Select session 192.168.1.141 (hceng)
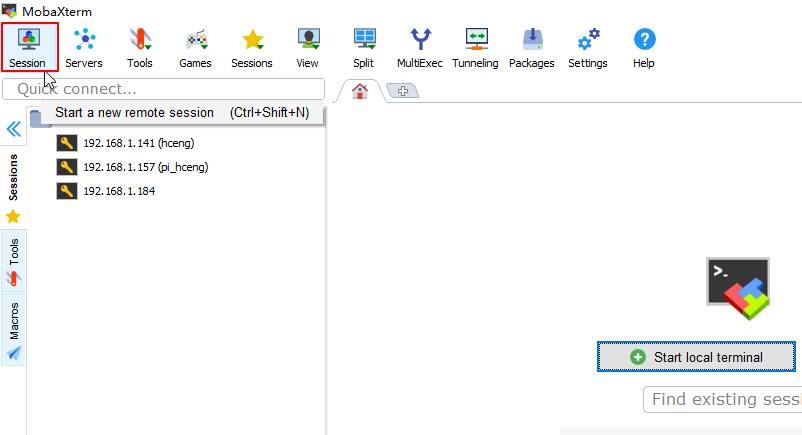This screenshot has height=435, width=802. (x=139, y=143)
